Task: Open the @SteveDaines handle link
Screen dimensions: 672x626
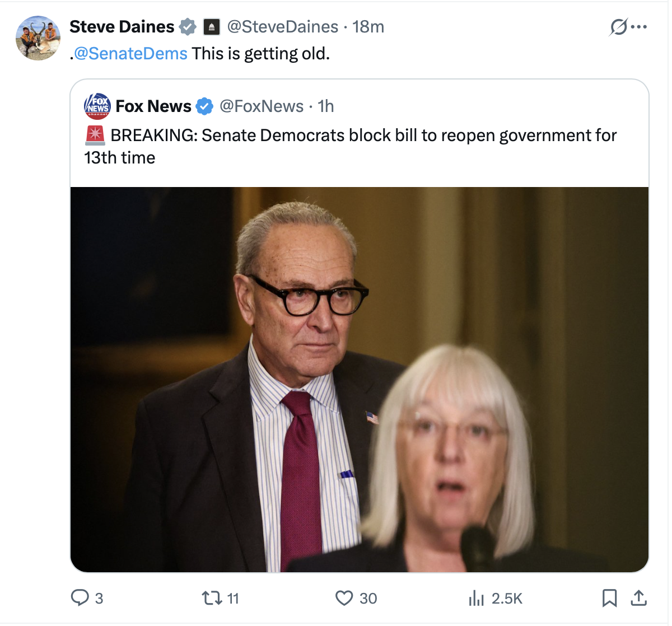Action: click(283, 27)
